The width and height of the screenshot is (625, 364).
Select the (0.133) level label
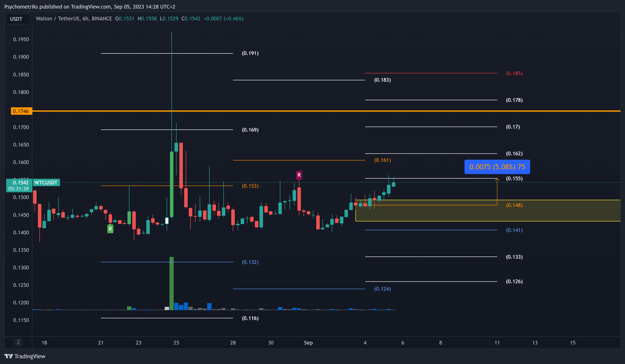(514, 257)
